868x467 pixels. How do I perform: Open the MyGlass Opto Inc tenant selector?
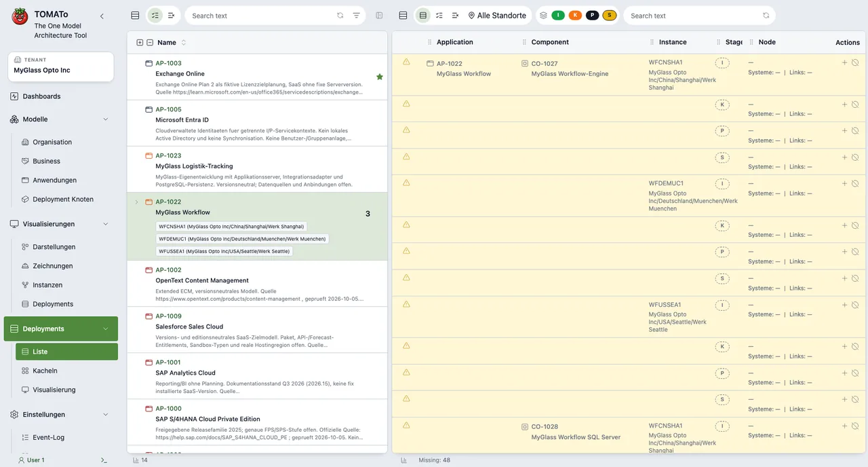[x=61, y=66]
